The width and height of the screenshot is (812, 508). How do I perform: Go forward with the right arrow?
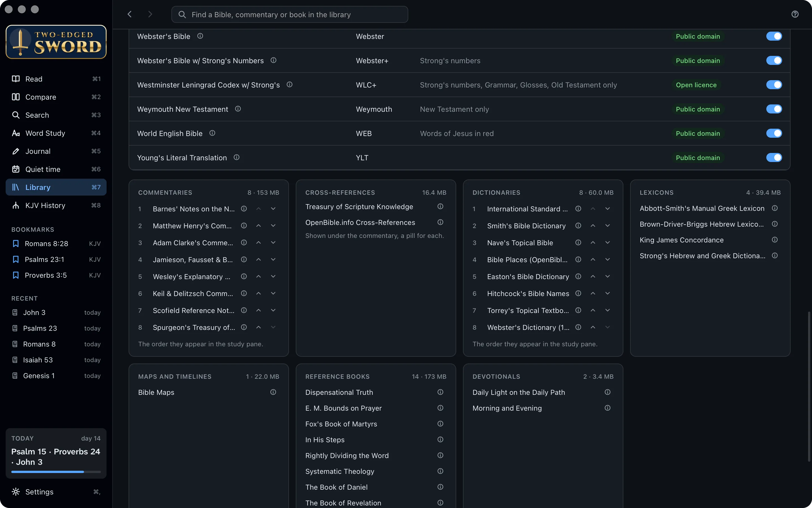(x=150, y=14)
